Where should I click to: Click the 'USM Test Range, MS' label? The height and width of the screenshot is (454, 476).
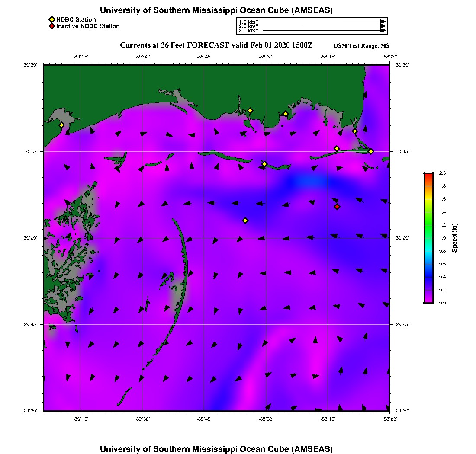[x=361, y=46]
